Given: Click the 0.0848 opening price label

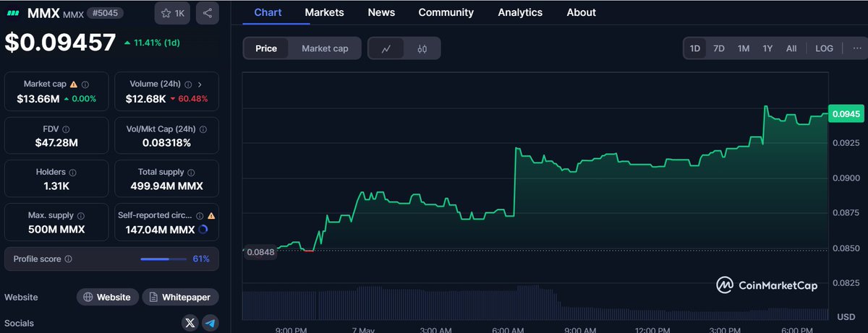Looking at the screenshot, I should click(259, 252).
